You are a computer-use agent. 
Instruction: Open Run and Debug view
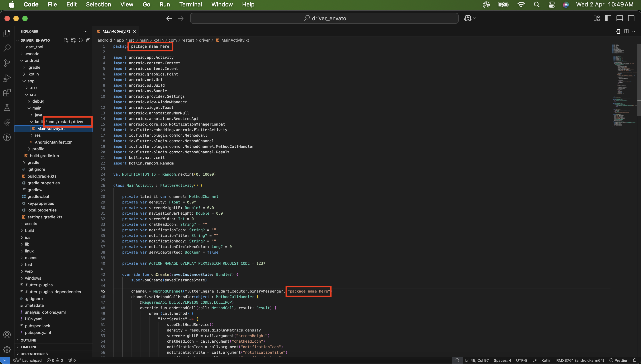[7, 78]
